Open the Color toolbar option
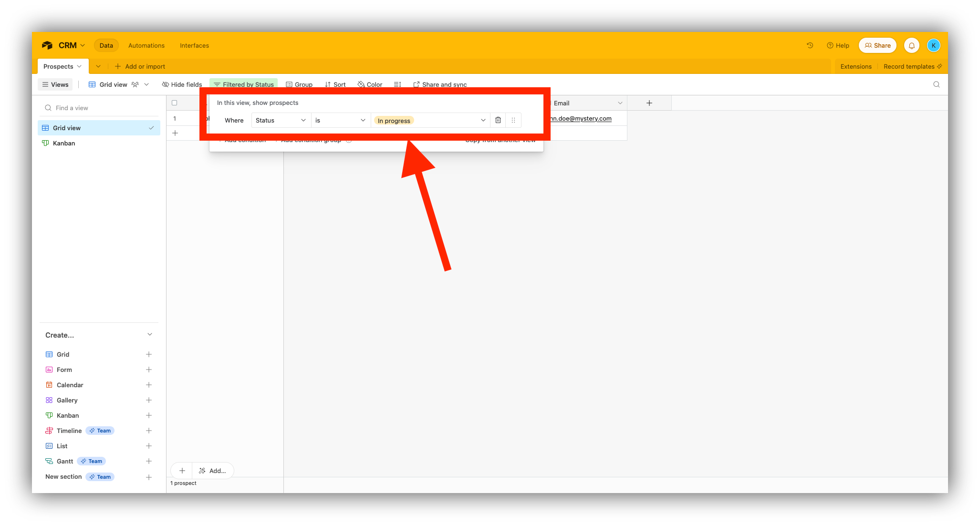The height and width of the screenshot is (525, 980). click(x=370, y=84)
